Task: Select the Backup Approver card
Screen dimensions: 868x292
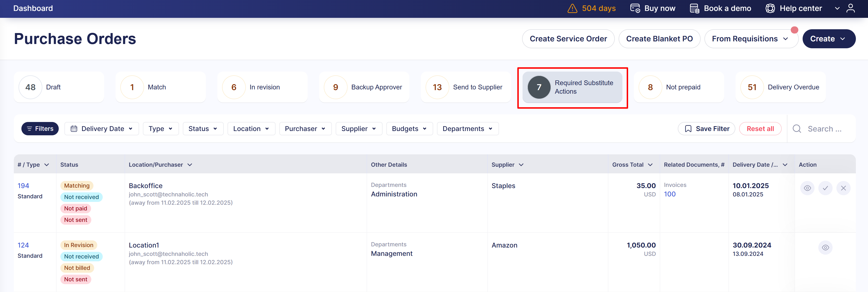Action: 364,87
